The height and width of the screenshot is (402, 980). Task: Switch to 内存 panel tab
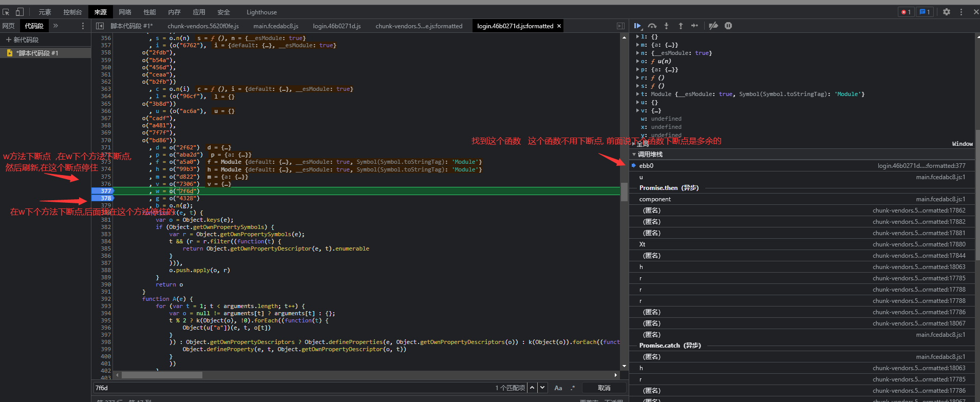(x=174, y=12)
